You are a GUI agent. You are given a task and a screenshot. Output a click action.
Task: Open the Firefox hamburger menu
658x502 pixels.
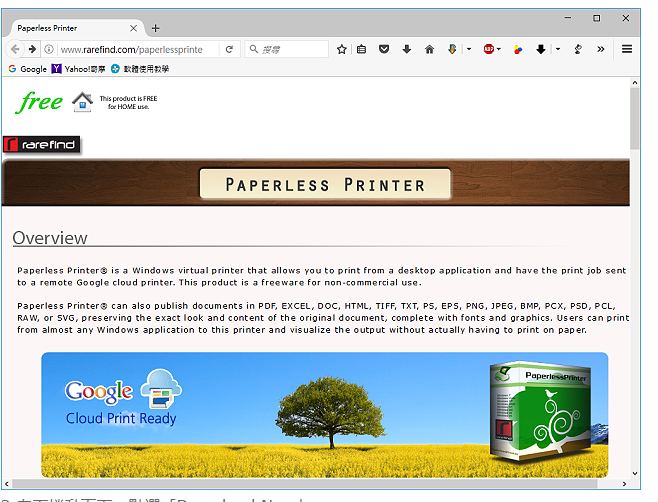tap(627, 49)
